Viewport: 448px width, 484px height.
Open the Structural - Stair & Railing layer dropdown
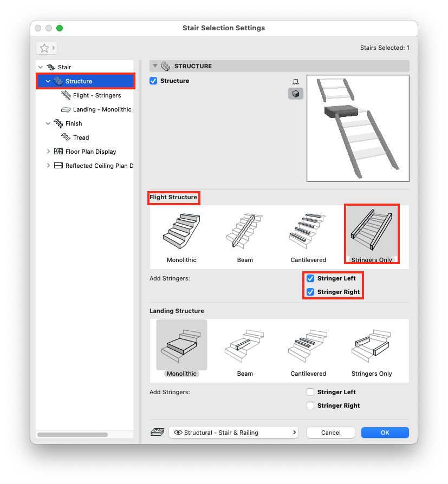(233, 433)
